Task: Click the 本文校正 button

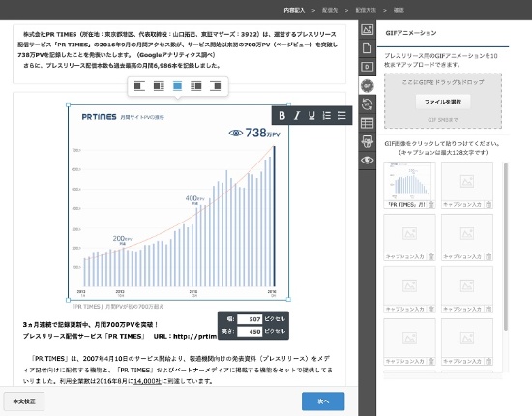Action: (x=24, y=401)
